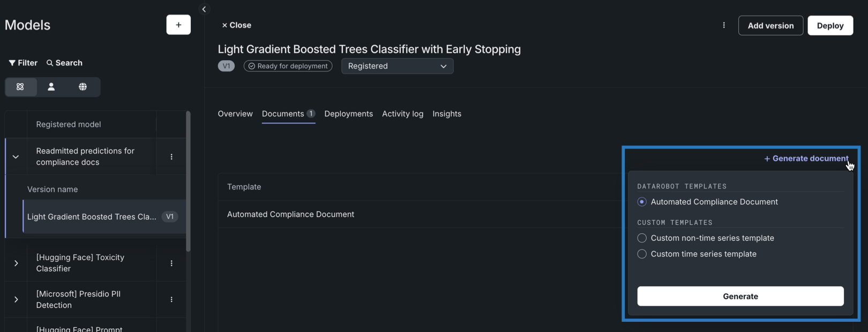Open the Activity log tab

402,114
